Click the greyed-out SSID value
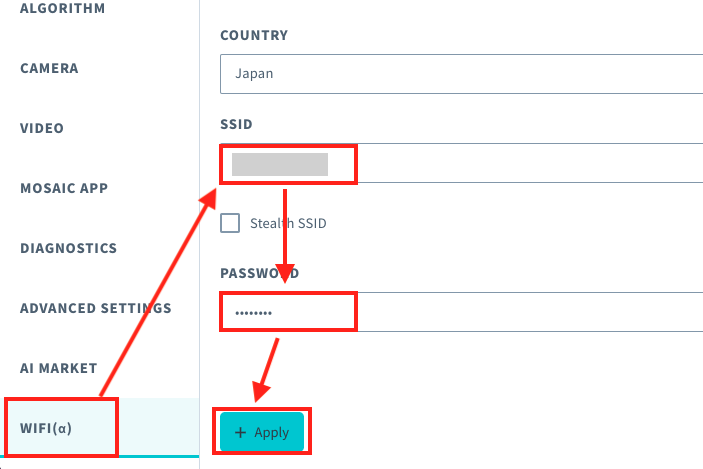This screenshot has width=703, height=469. coord(280,164)
